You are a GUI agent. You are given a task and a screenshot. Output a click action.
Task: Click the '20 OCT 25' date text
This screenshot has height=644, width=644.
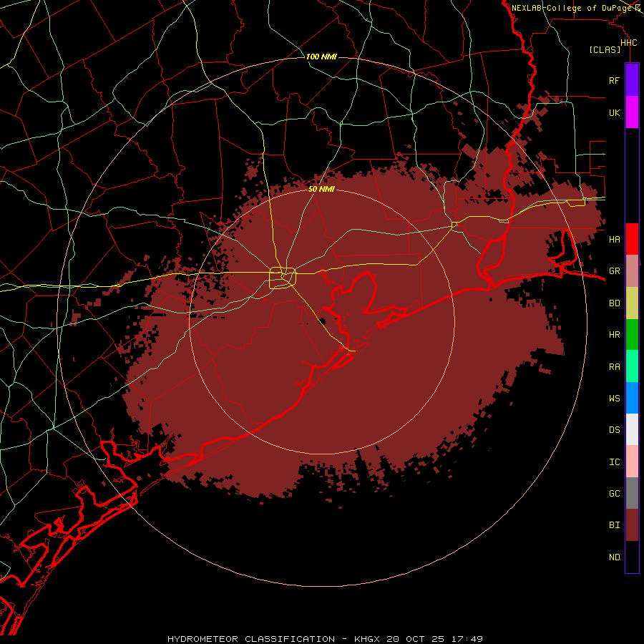(416, 639)
